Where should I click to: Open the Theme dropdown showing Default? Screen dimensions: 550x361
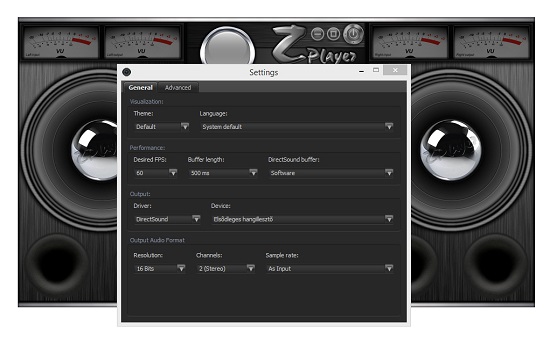(x=162, y=127)
